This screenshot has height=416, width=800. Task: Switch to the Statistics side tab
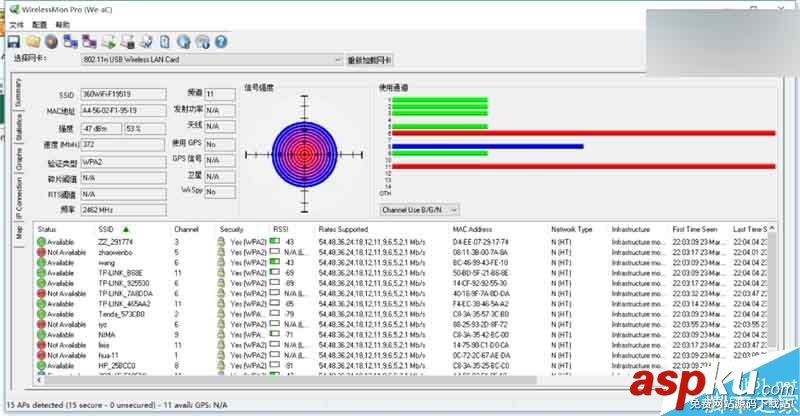pyautogui.click(x=18, y=128)
